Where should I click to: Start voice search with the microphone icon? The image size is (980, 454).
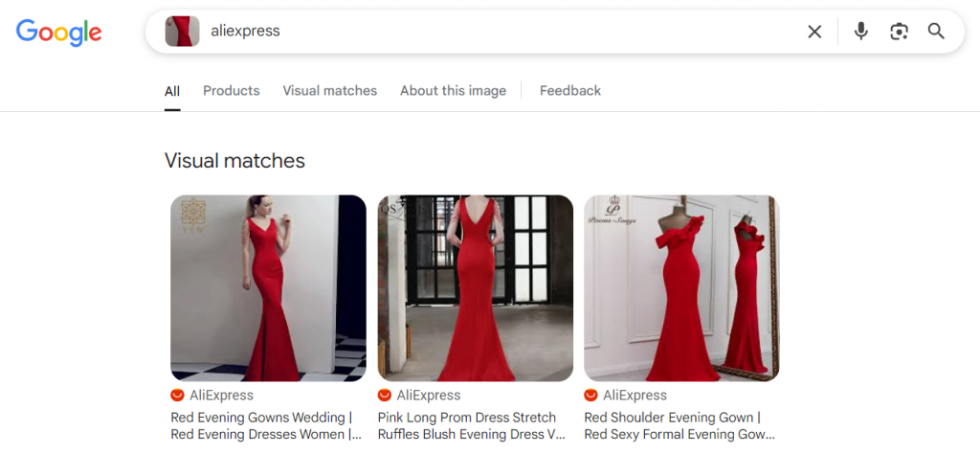(x=861, y=32)
